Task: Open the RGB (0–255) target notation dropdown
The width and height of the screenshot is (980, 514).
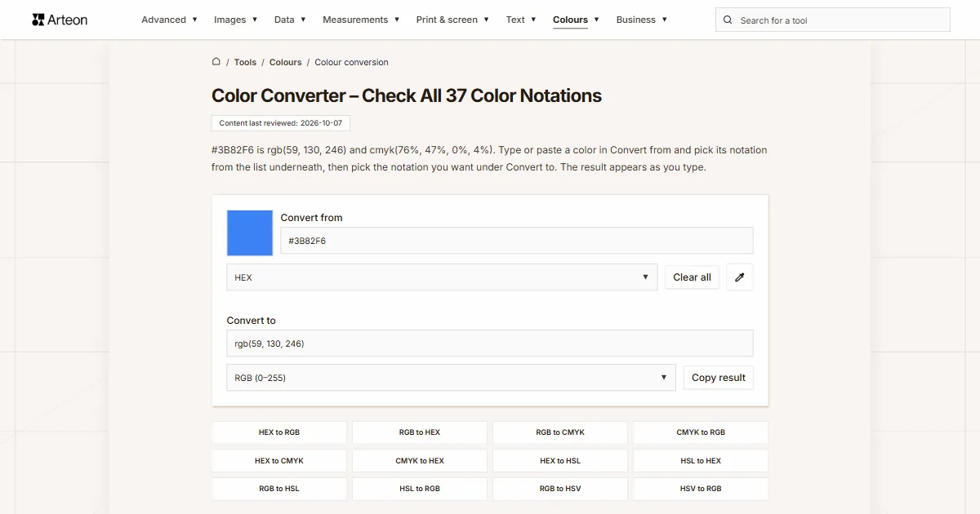Action: [x=452, y=378]
